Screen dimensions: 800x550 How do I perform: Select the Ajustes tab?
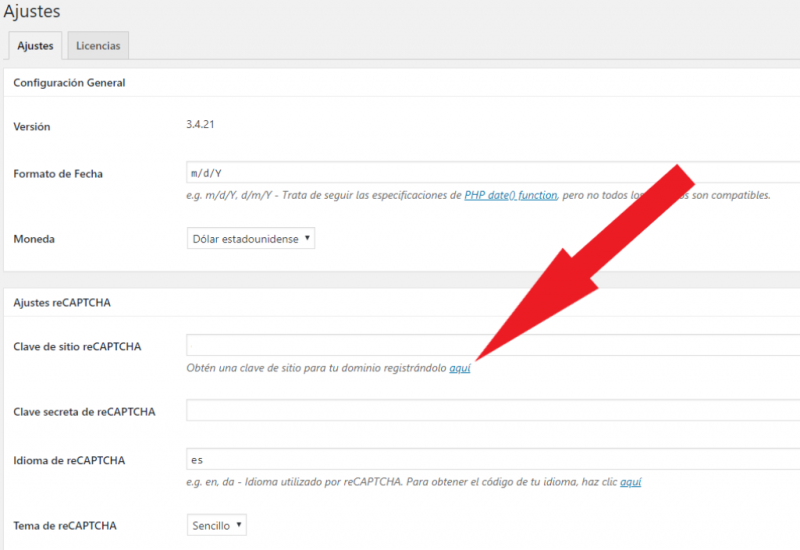point(35,46)
